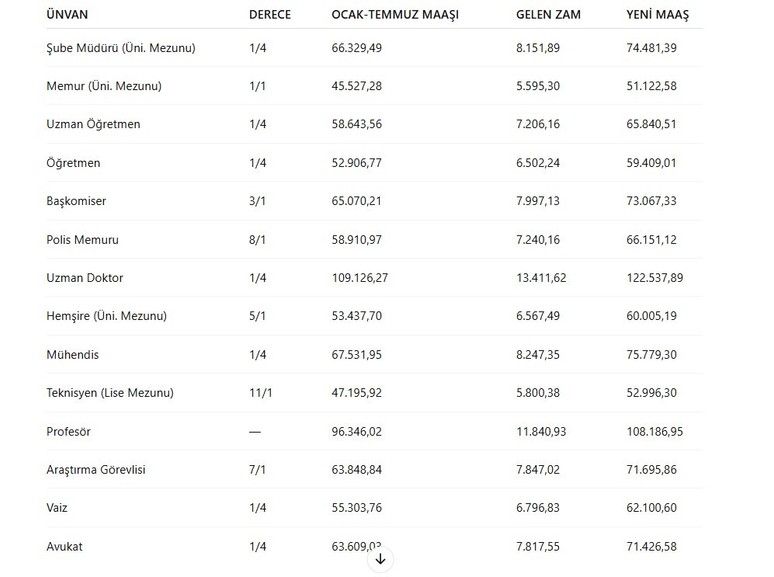Click Öğretmen new salary 59.409,01
Viewport: 774px width, 577px height.
651,163
